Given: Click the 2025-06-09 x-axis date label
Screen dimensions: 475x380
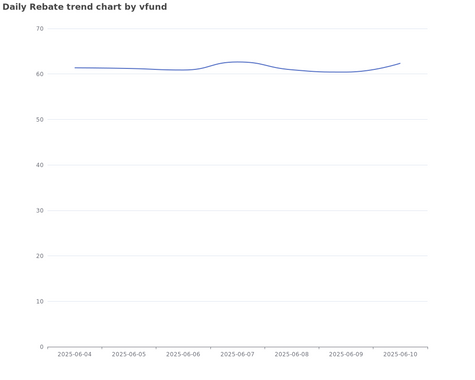Looking at the screenshot, I should pos(346,354).
